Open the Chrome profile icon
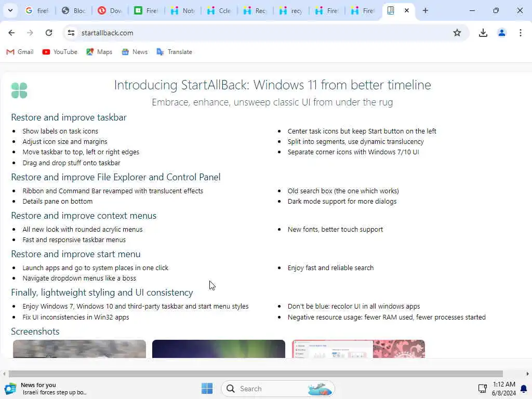The image size is (532, 399). pyautogui.click(x=501, y=33)
